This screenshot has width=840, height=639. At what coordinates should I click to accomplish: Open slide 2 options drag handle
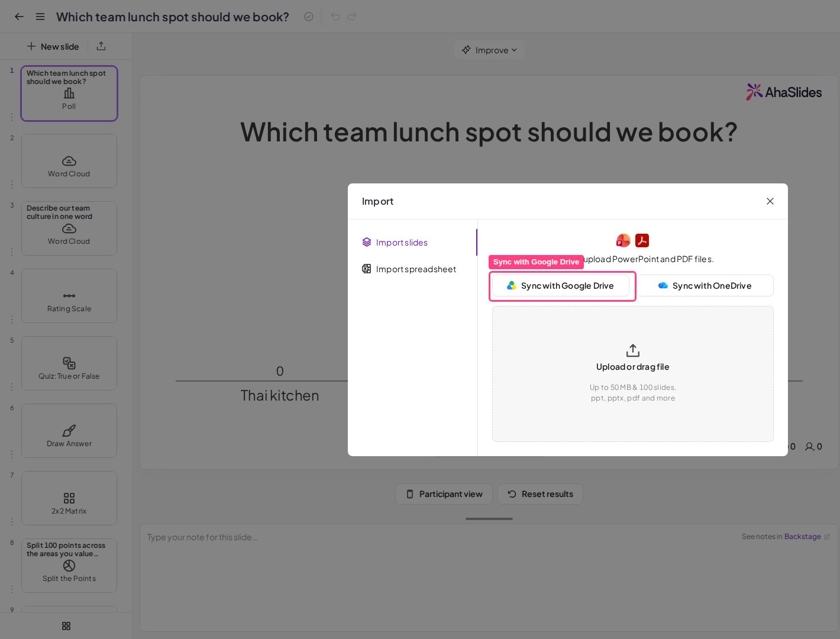point(11,185)
